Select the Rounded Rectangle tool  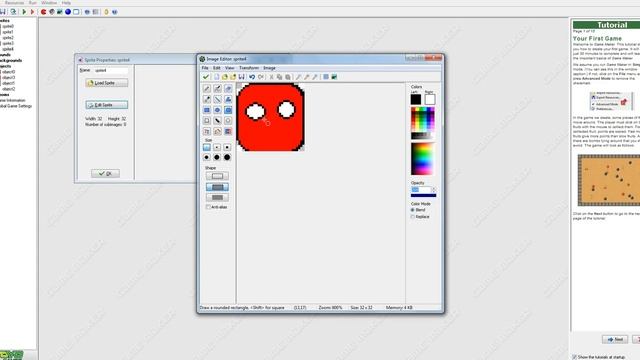tap(228, 110)
